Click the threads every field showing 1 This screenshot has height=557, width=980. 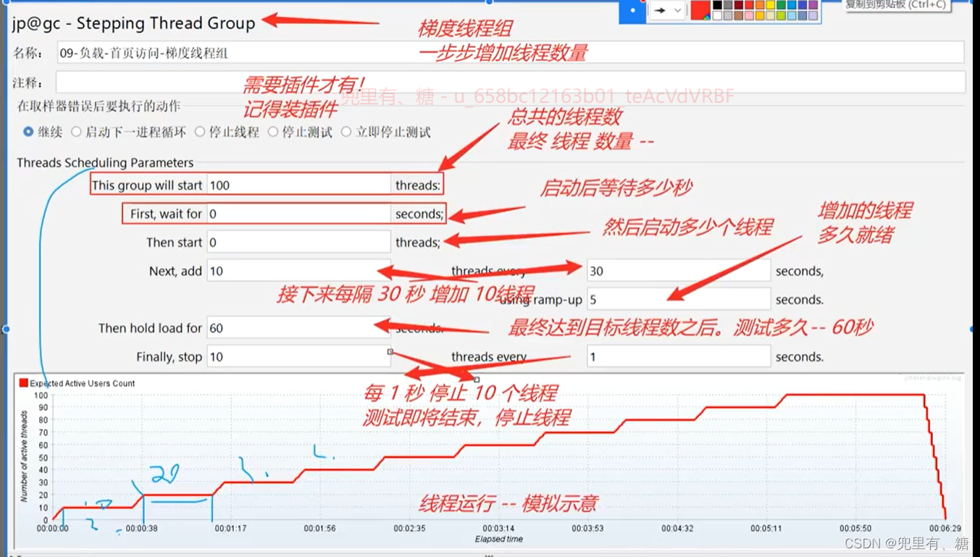pos(679,356)
